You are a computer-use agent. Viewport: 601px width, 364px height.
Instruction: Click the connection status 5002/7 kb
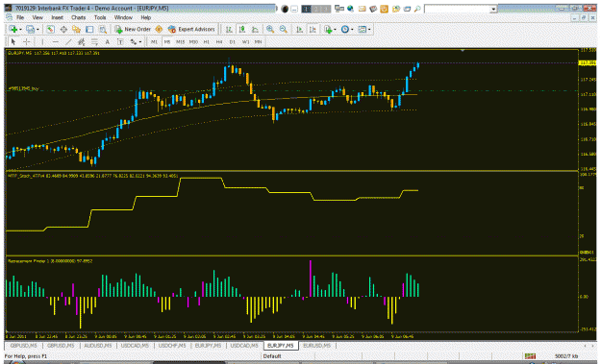[565, 356]
